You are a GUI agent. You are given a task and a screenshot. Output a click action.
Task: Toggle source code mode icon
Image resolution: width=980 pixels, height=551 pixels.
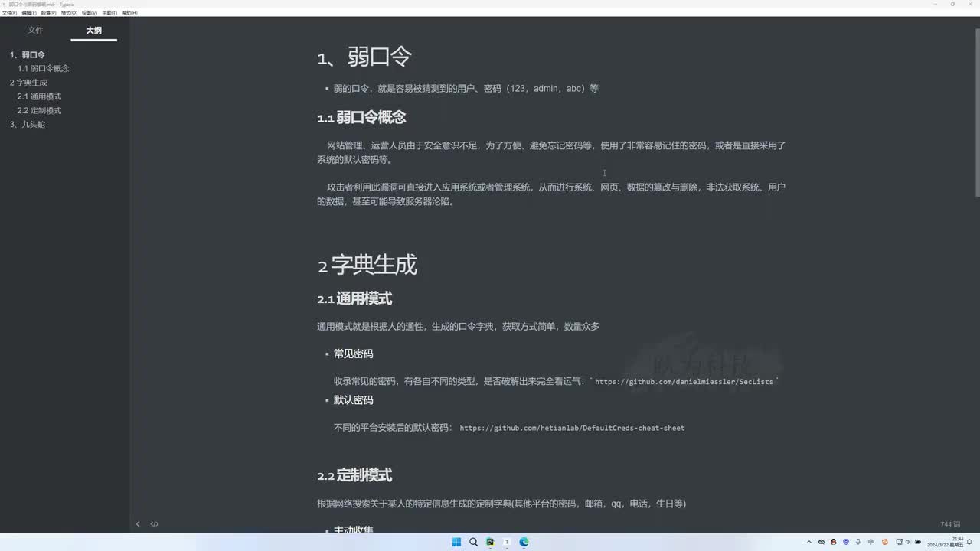click(x=155, y=524)
